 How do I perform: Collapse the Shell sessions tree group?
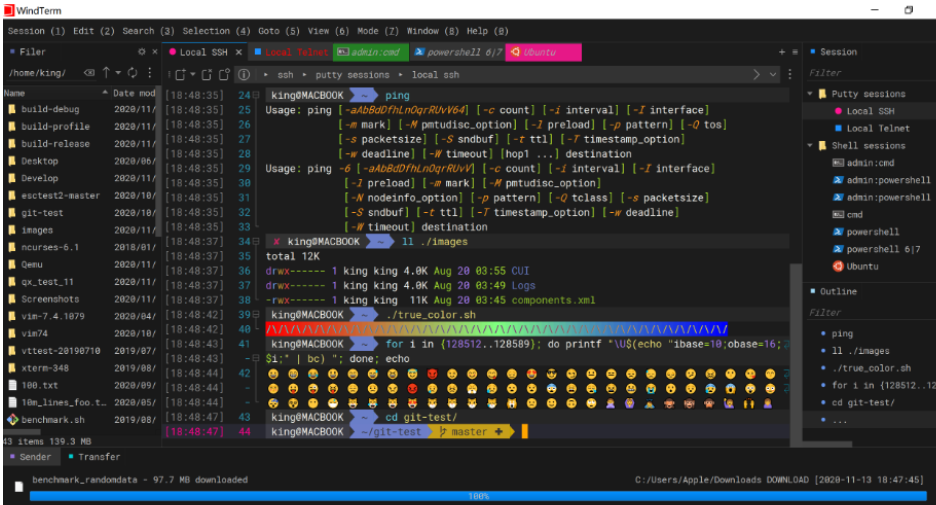click(x=811, y=146)
